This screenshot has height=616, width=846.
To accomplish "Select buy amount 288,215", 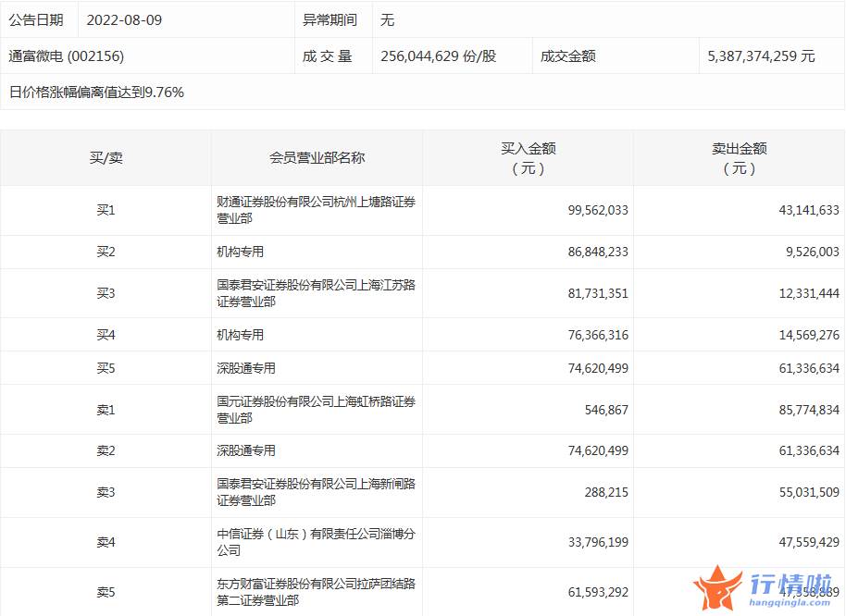I will click(606, 492).
